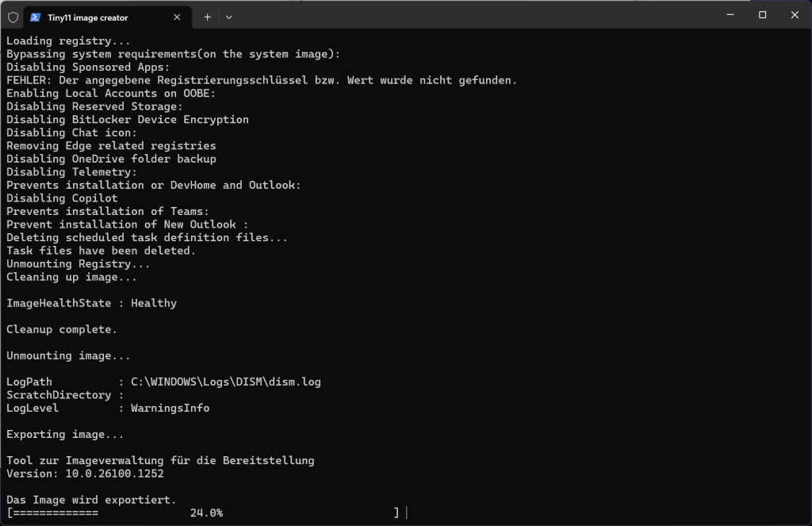
Task: Click the Version 10.0.26100.1252 line
Action: (x=85, y=474)
